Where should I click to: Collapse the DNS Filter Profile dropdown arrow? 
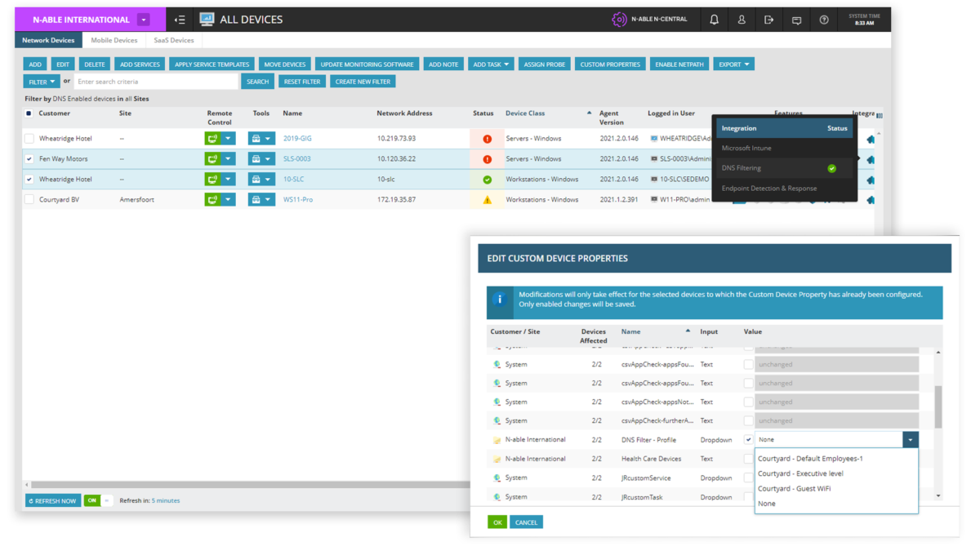911,439
